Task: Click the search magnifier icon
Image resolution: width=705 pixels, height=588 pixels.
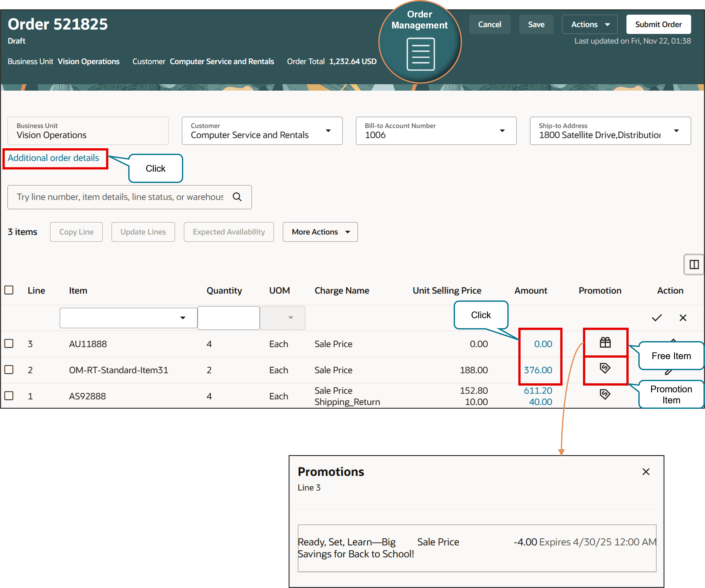Action: (x=237, y=197)
